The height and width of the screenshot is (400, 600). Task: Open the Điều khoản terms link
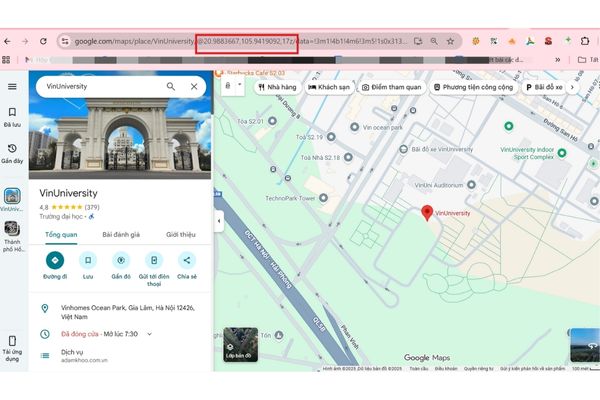coord(446,369)
